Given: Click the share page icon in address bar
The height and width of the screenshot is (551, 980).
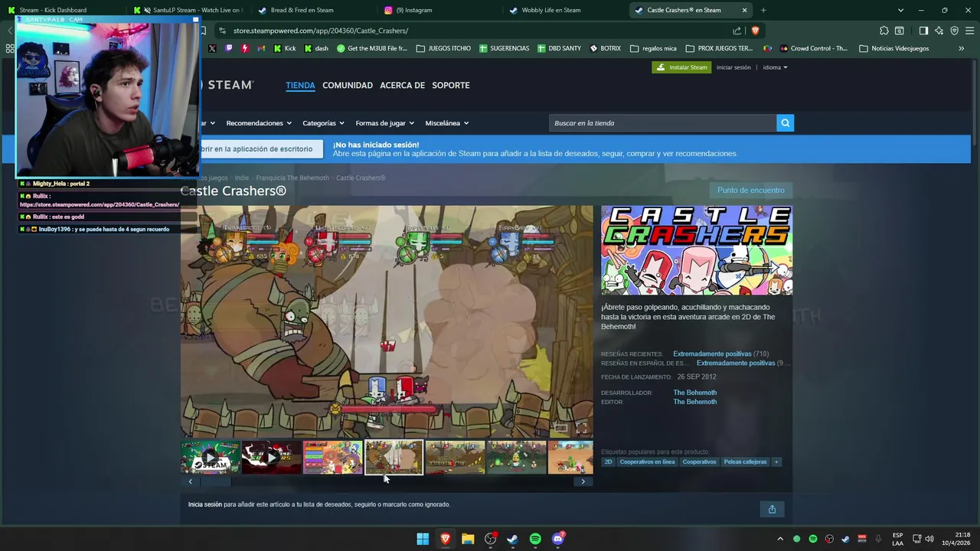Looking at the screenshot, I should click(737, 31).
